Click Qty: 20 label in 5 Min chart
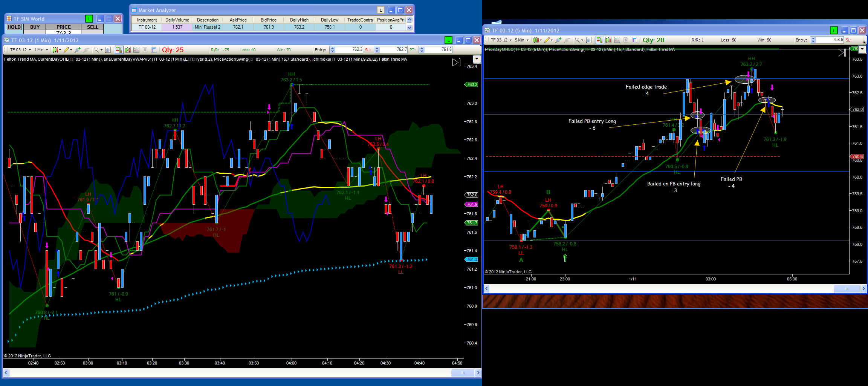Screen dimensions: 868x386 pos(653,40)
